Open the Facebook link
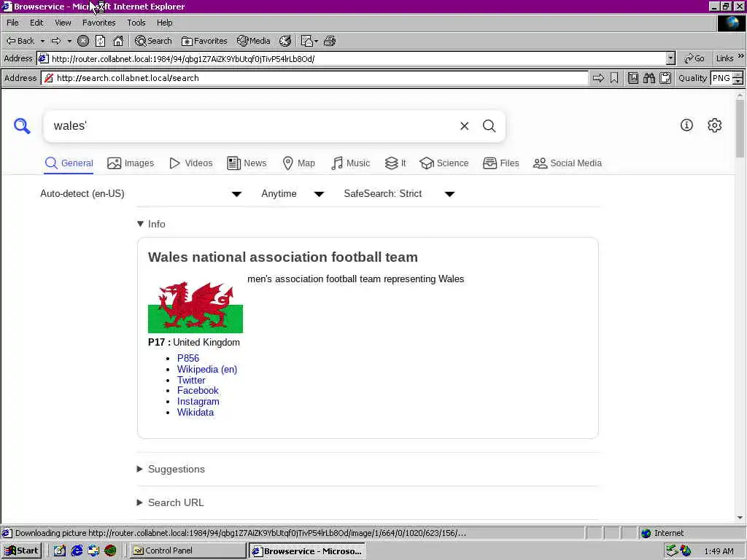 click(198, 391)
